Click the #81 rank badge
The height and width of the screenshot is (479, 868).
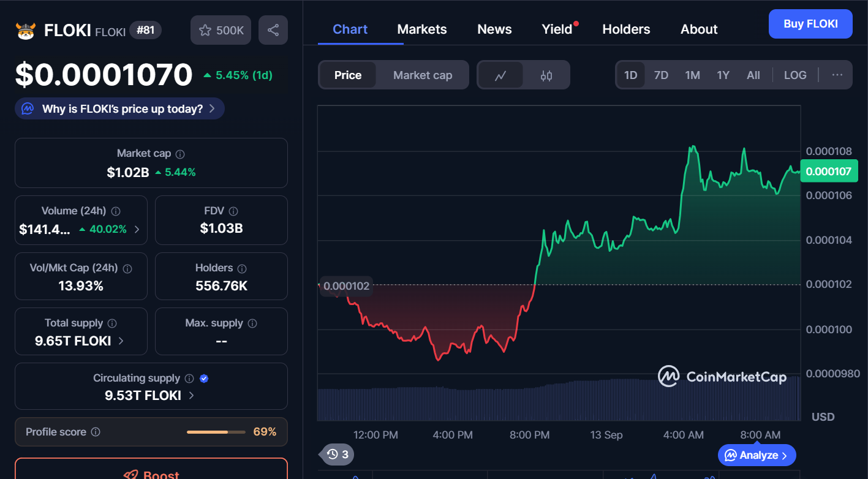145,30
